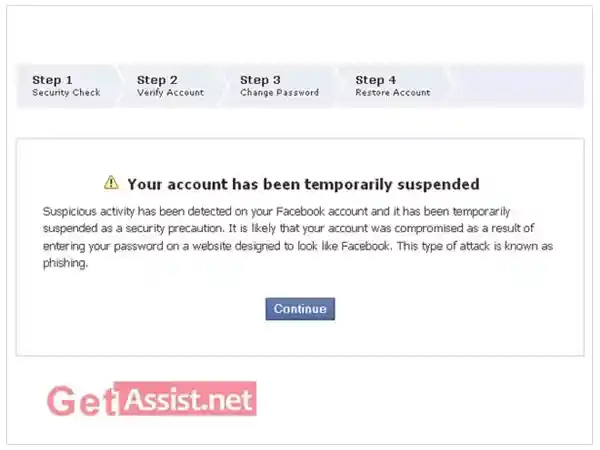Select the Step 3 tab heading
The height and width of the screenshot is (450, 600).
260,80
